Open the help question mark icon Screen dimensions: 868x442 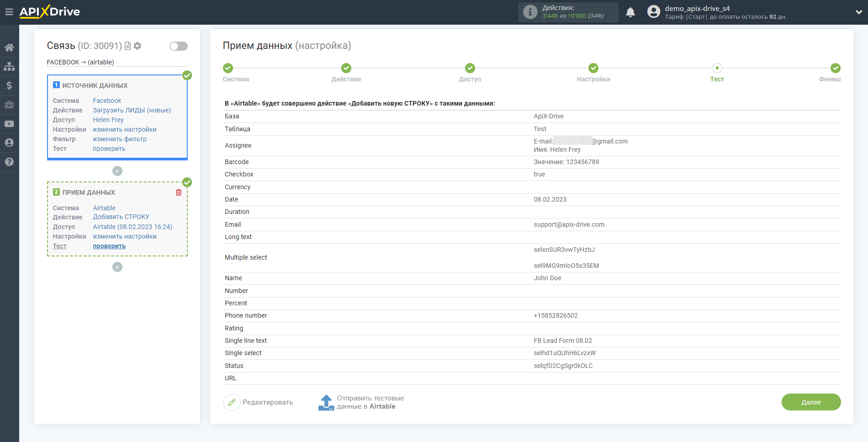coord(9,162)
